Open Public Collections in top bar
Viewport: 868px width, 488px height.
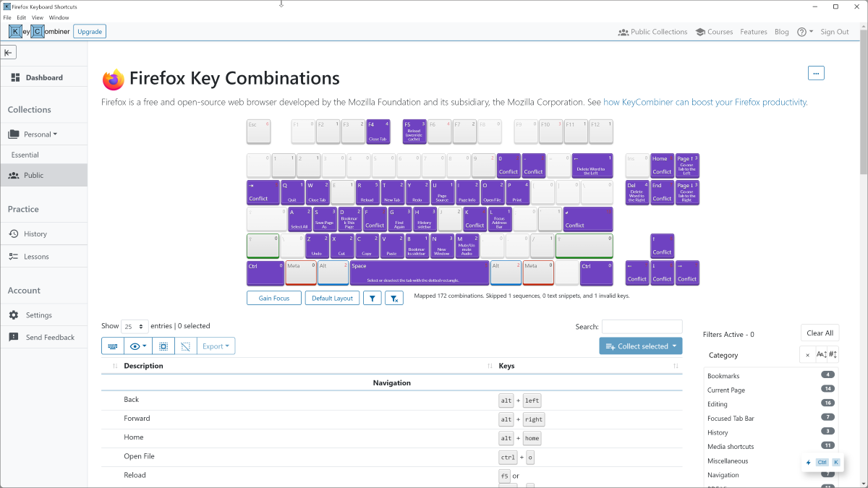click(653, 32)
